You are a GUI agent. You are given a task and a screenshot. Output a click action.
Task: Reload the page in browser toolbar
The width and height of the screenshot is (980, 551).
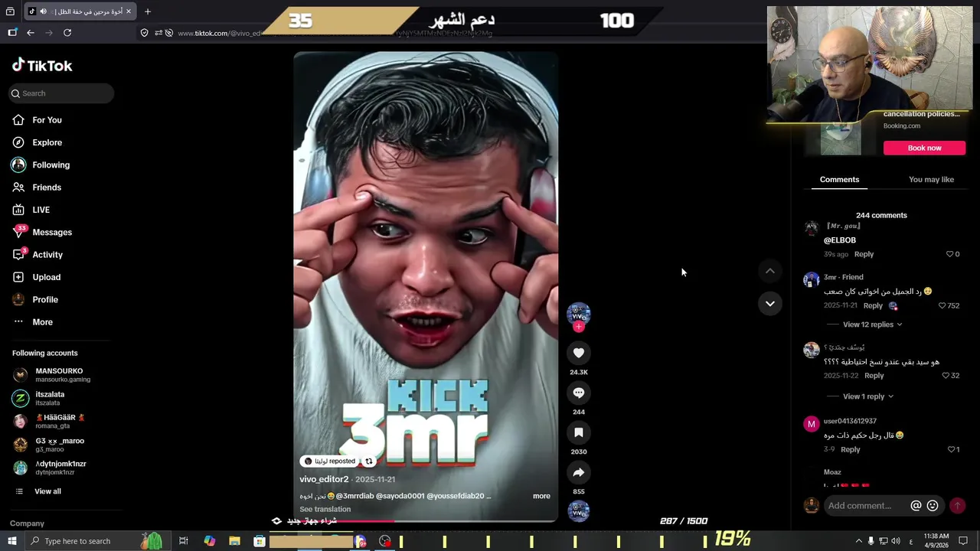coord(67,33)
